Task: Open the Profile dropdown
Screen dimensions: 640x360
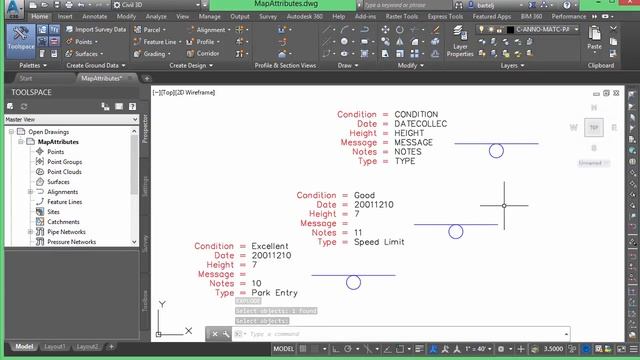Action: [204, 42]
